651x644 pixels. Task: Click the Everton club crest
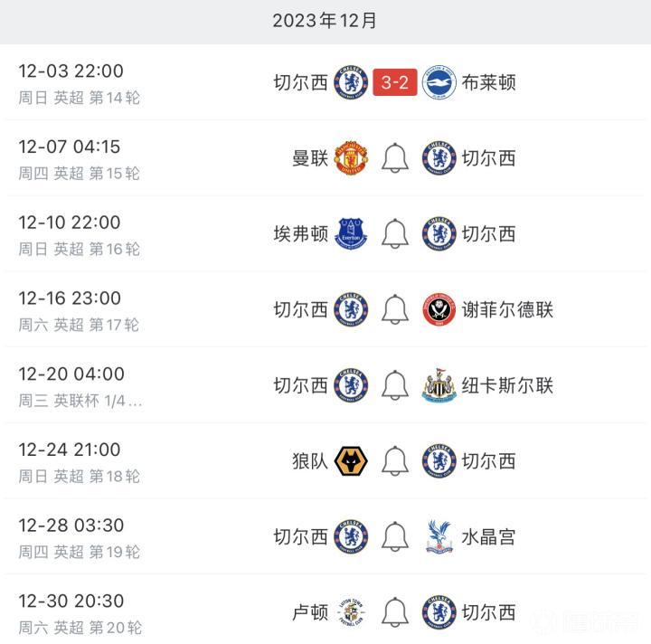(351, 234)
